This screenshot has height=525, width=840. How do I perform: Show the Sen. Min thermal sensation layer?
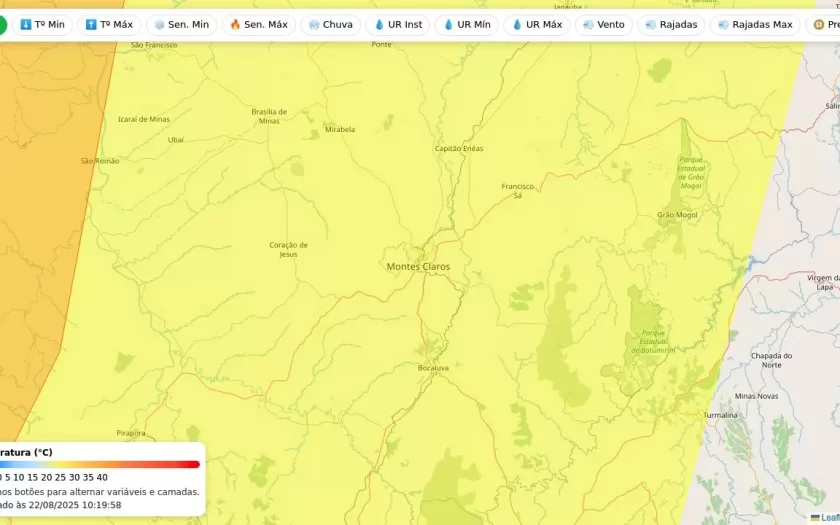coord(181,24)
